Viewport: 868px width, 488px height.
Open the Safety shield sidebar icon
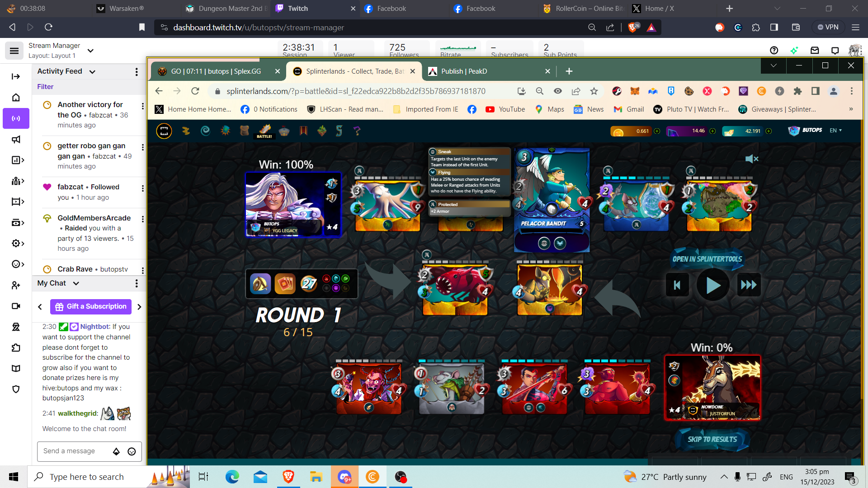pos(16,389)
